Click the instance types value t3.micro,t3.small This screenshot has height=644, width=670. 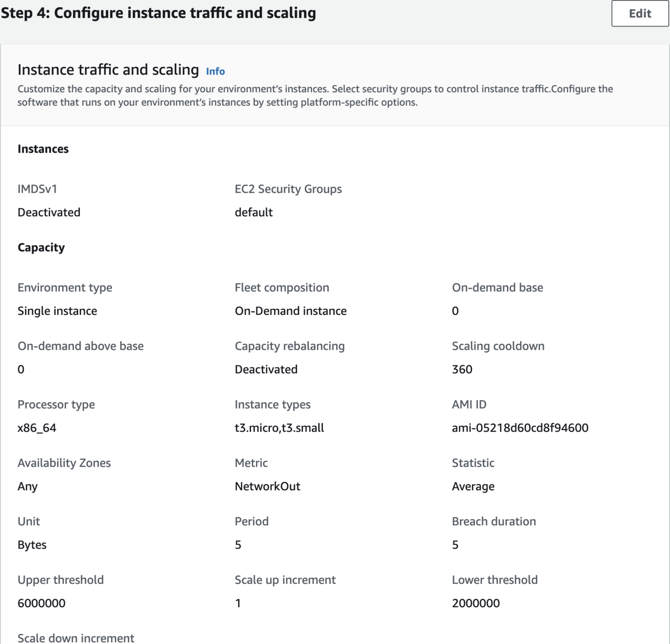279,428
